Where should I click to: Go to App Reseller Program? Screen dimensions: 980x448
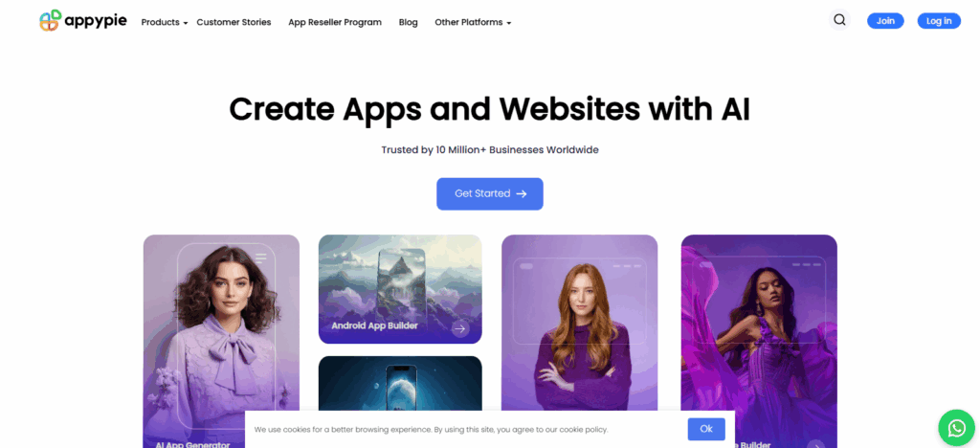point(335,22)
